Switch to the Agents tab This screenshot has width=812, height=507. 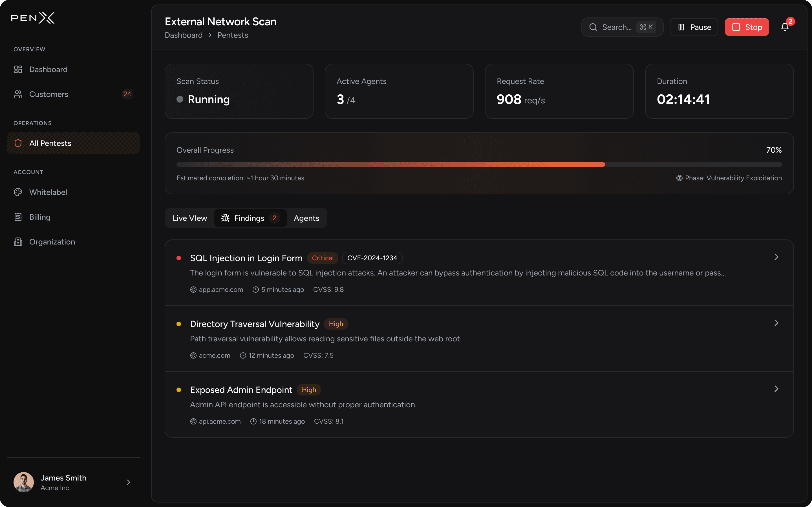[x=306, y=218]
